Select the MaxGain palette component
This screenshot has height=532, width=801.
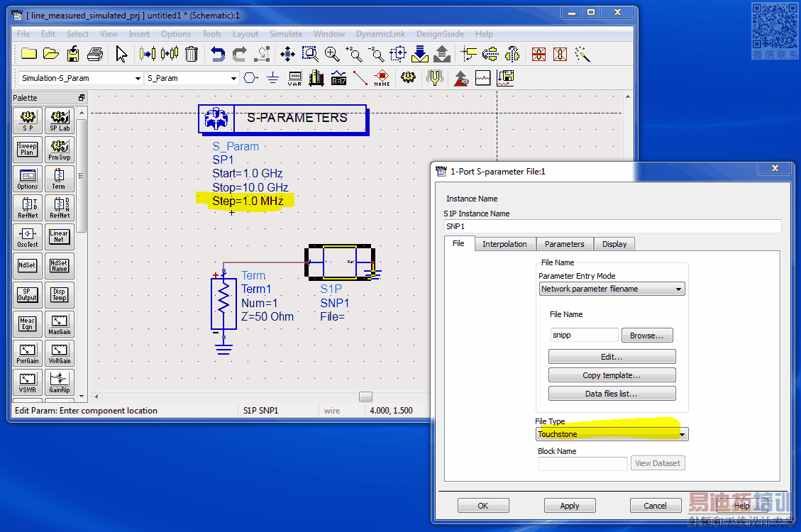59,325
